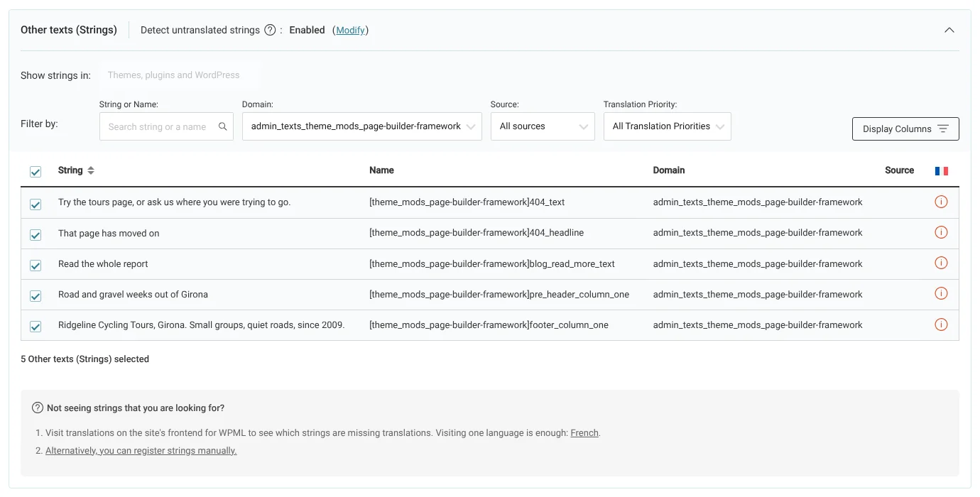Click the 404_text name cell

467,202
